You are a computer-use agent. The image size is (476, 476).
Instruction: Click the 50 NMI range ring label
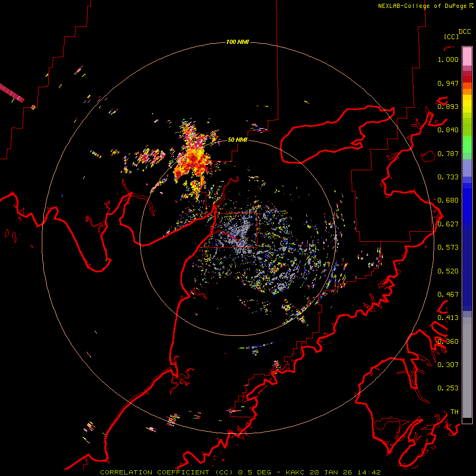[237, 140]
